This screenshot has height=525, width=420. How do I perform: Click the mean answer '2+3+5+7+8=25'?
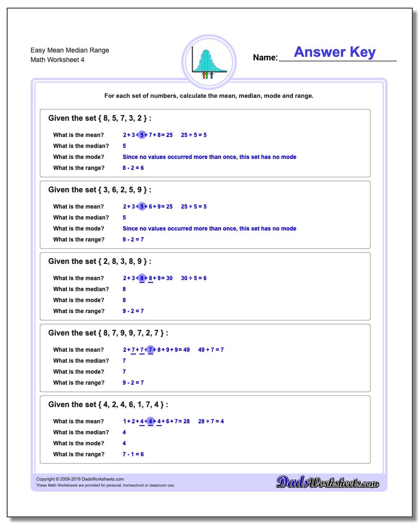pos(147,135)
